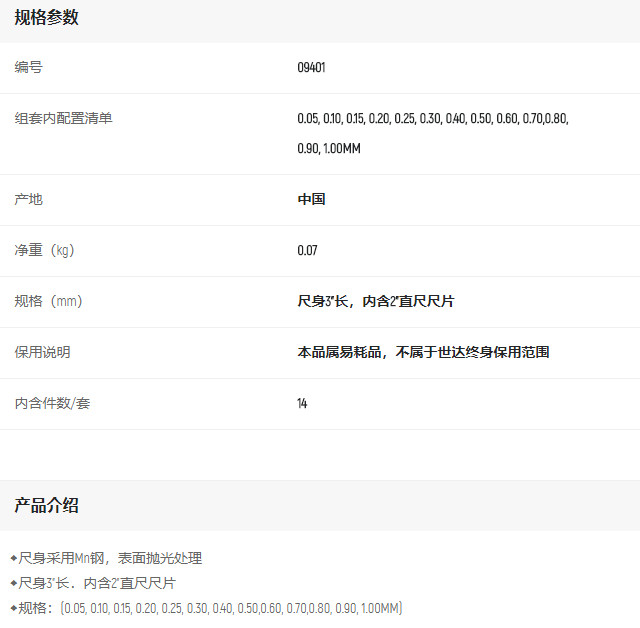
Task: Click the diamond bullet before 尺身采用Mn钢
Action: point(14,558)
